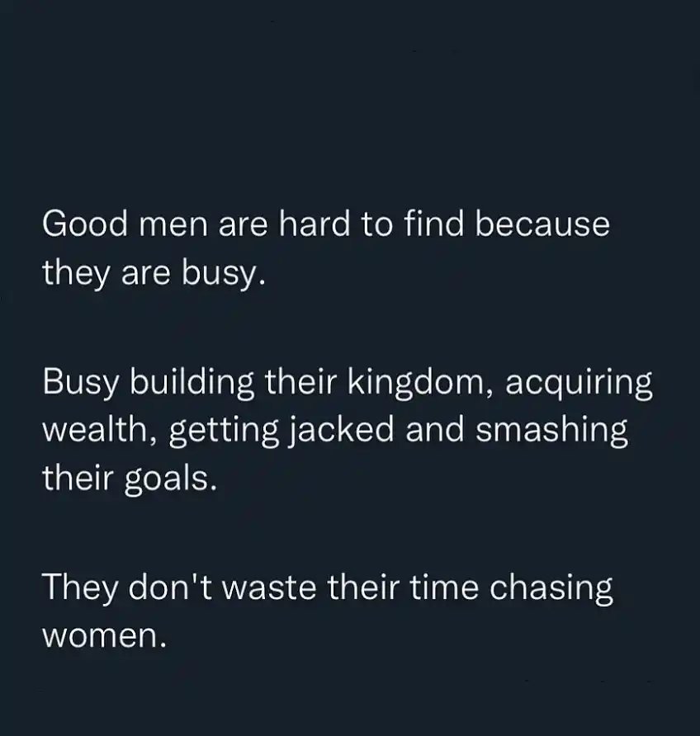Select the word "because" in first line

click(542, 224)
